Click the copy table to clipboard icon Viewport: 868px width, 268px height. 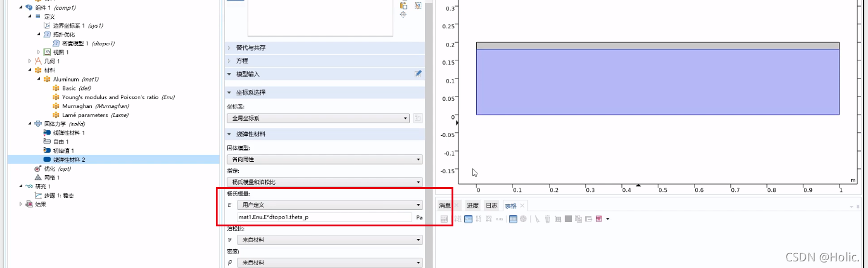click(x=578, y=219)
